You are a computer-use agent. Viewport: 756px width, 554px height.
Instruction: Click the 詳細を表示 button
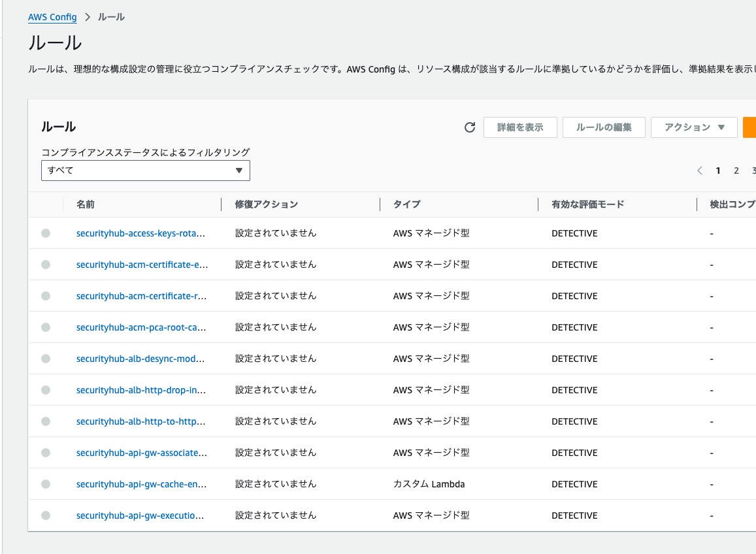[520, 127]
